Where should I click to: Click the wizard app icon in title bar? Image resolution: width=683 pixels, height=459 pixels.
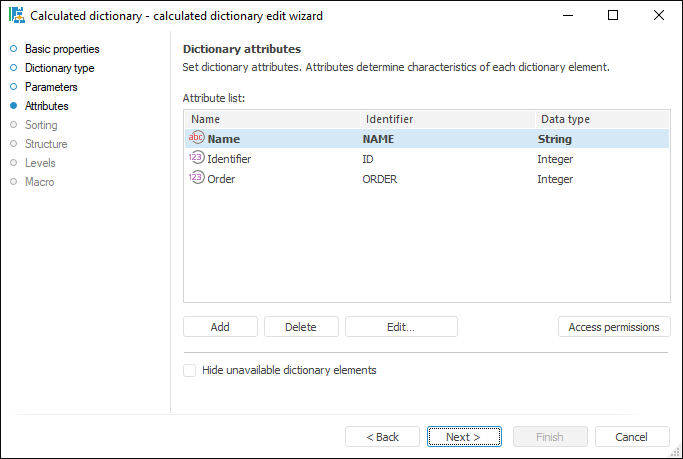(x=16, y=16)
